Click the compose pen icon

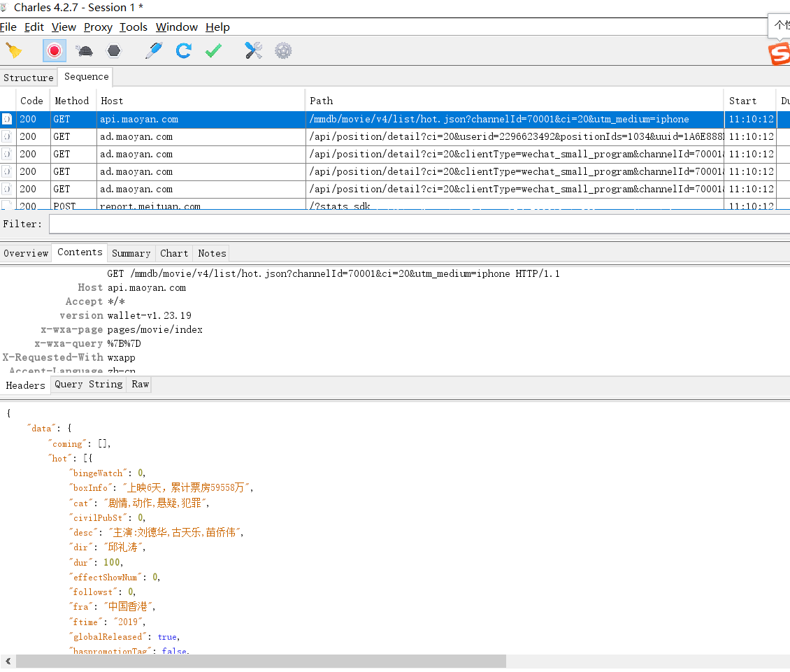point(153,50)
